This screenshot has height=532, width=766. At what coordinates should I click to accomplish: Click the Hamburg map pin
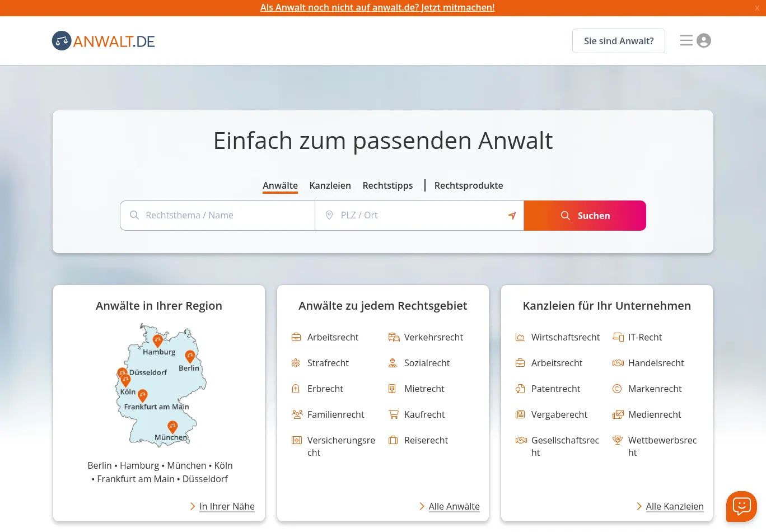(x=158, y=340)
